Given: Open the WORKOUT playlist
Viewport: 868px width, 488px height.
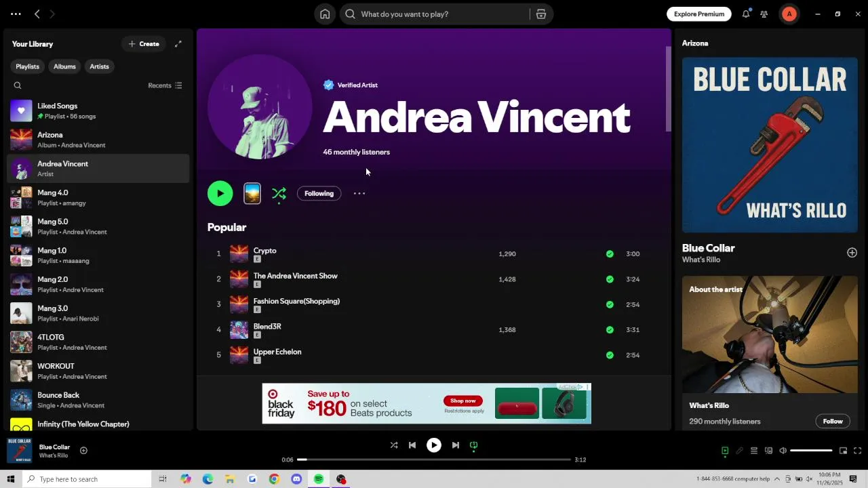Looking at the screenshot, I should [x=98, y=371].
